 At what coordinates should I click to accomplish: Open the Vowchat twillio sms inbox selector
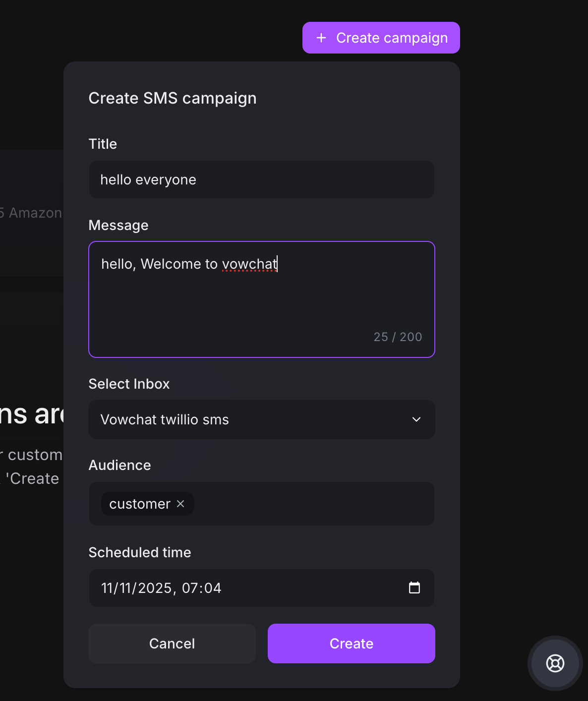tap(248, 419)
